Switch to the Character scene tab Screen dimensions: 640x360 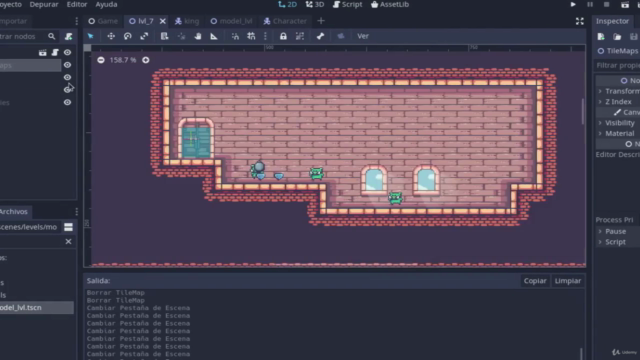click(285, 21)
